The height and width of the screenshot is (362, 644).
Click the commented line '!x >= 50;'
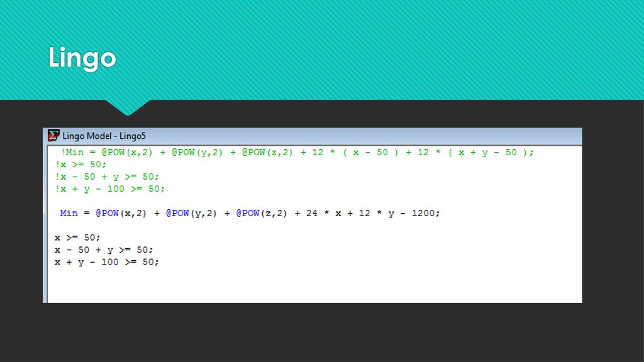coord(80,165)
